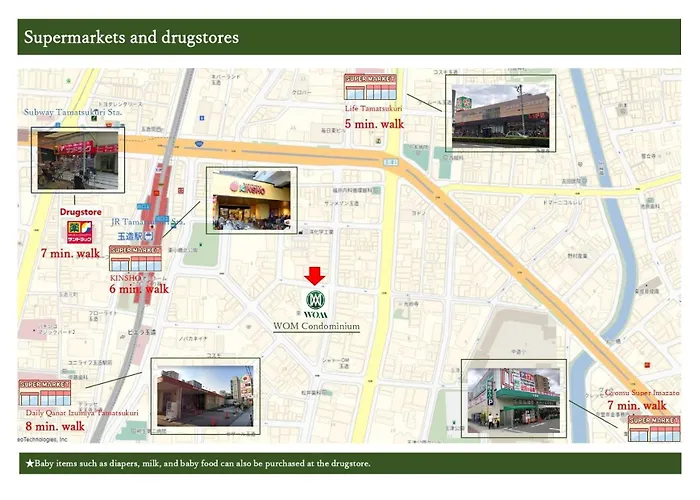Image resolution: width=700 pixels, height=500 pixels.
Task: Click the "5 min. walk" text
Action: [x=374, y=124]
